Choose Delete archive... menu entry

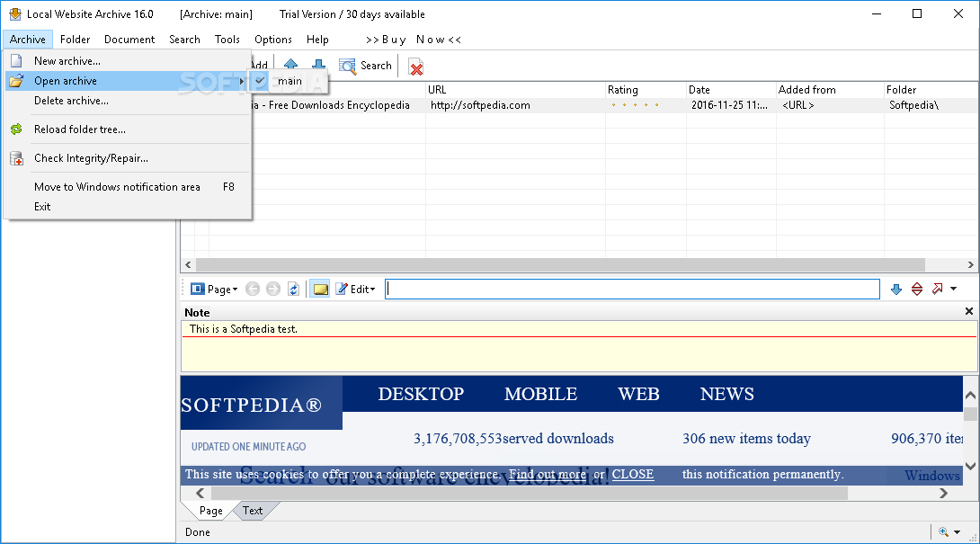[x=128, y=101]
